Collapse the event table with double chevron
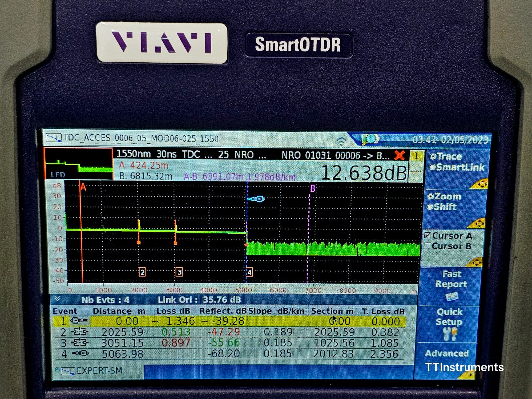This screenshot has height=399, width=532. [57, 299]
